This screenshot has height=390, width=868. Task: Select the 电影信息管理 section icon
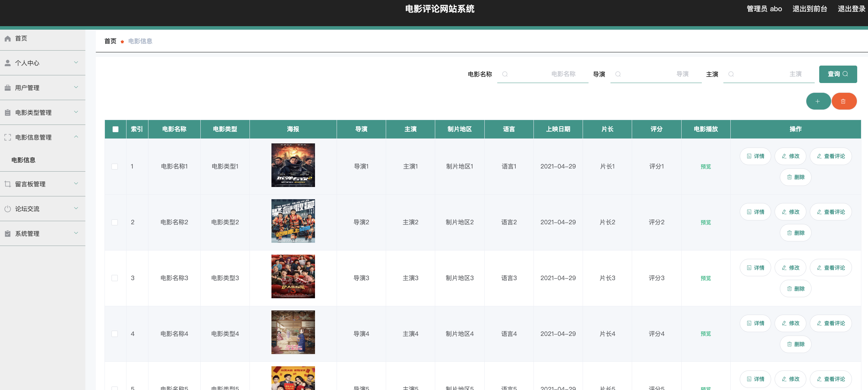[x=7, y=137]
